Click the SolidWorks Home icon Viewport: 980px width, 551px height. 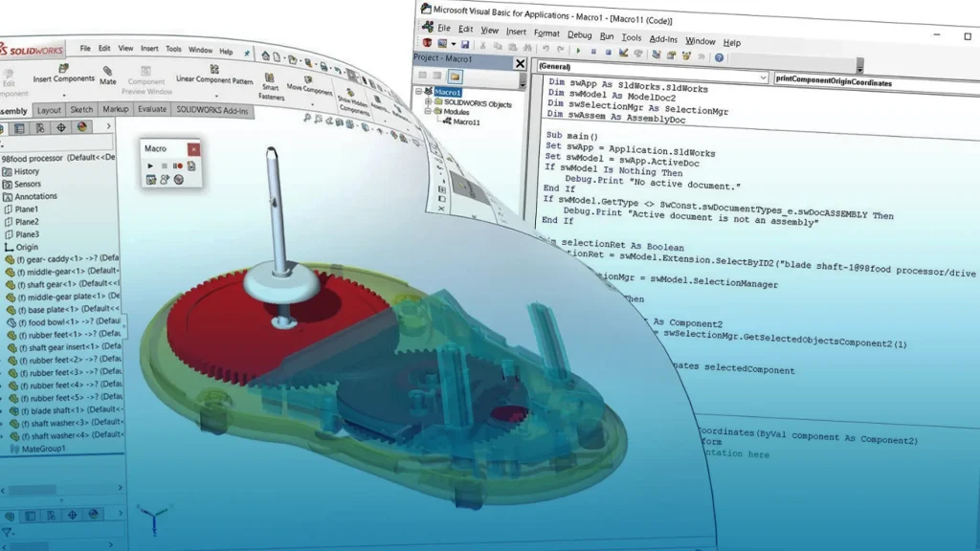pos(266,55)
